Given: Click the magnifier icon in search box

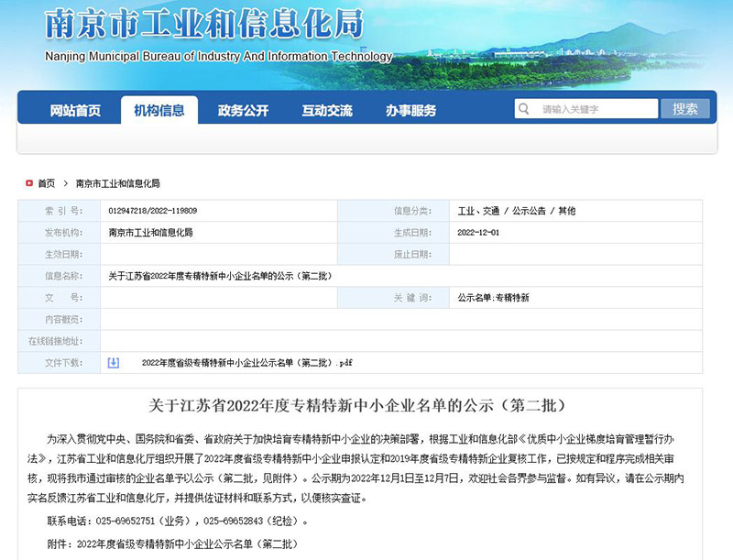Looking at the screenshot, I should (524, 110).
